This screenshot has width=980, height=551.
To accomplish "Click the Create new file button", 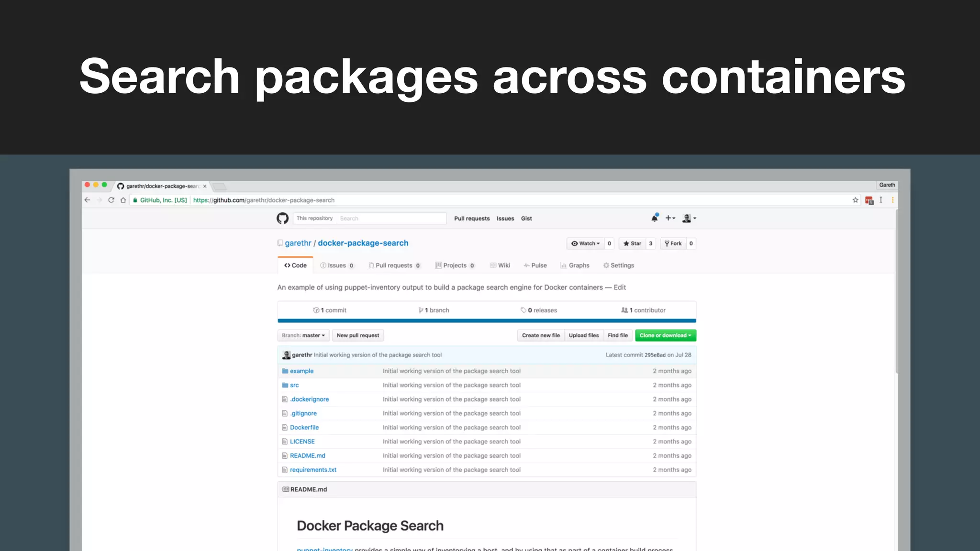I will pyautogui.click(x=541, y=335).
